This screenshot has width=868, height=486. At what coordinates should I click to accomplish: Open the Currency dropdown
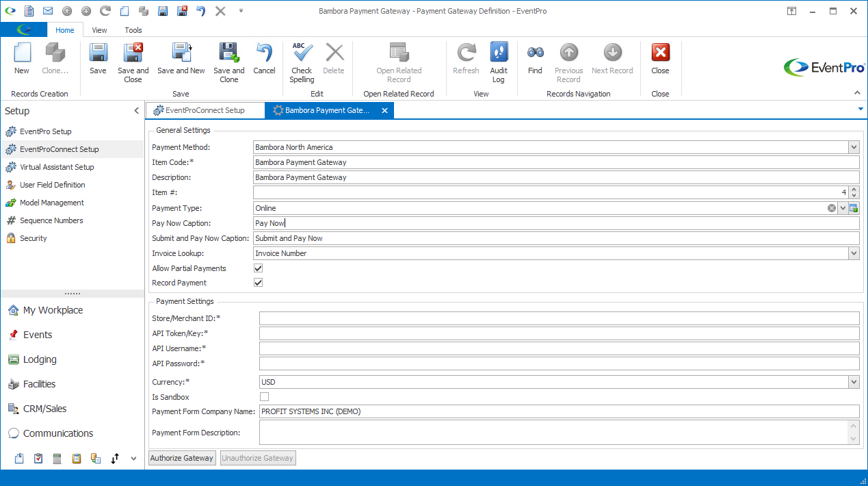854,382
